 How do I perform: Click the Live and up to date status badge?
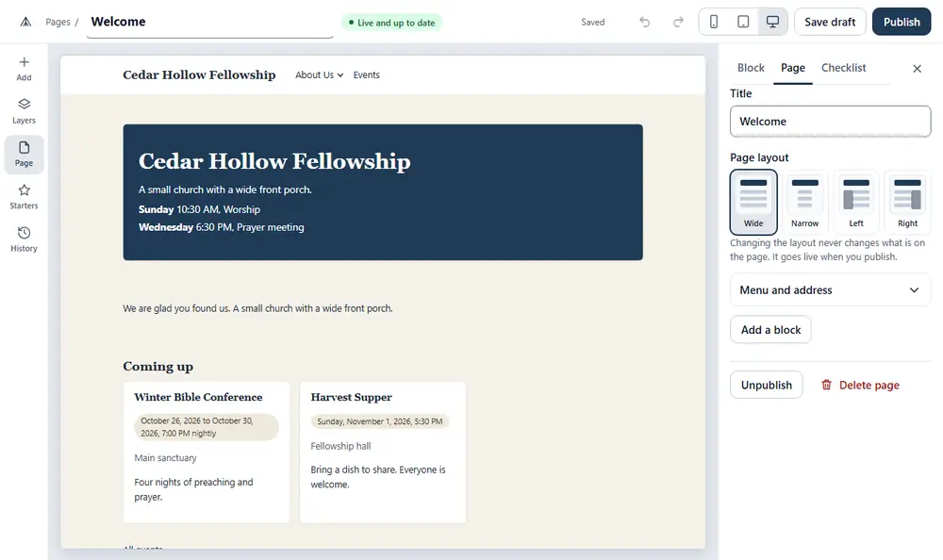tap(391, 23)
